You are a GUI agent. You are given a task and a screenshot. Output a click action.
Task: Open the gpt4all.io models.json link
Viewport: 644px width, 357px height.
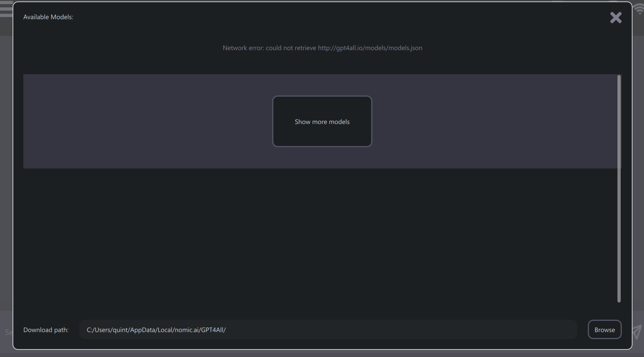(370, 48)
